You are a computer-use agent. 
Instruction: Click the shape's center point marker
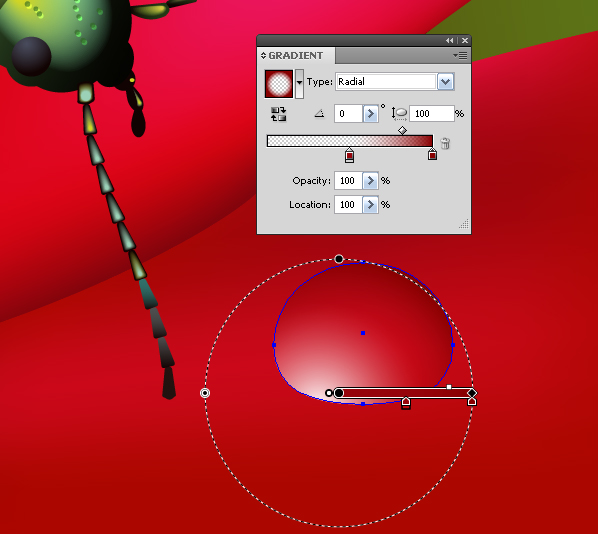[363, 333]
